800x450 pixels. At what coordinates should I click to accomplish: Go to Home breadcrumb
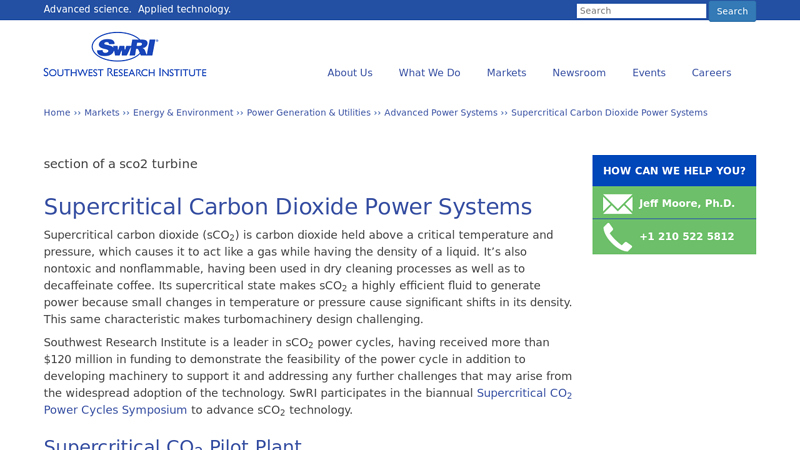click(57, 112)
